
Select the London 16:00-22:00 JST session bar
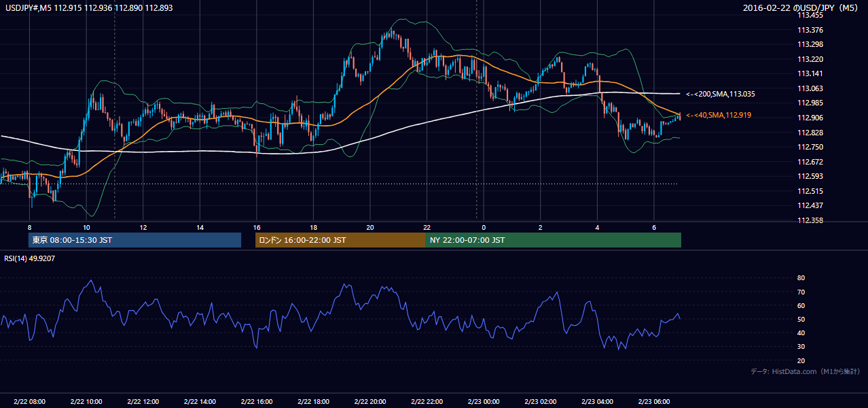(340, 240)
